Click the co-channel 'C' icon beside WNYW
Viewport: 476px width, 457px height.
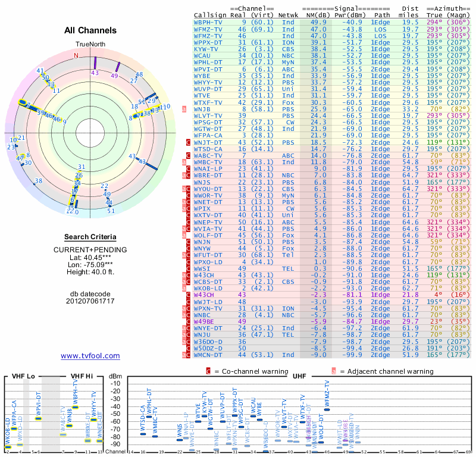click(x=188, y=249)
